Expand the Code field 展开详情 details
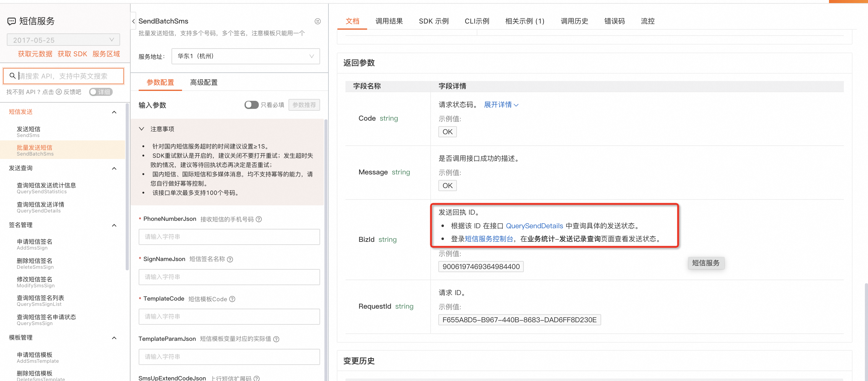868x381 pixels. tap(501, 105)
